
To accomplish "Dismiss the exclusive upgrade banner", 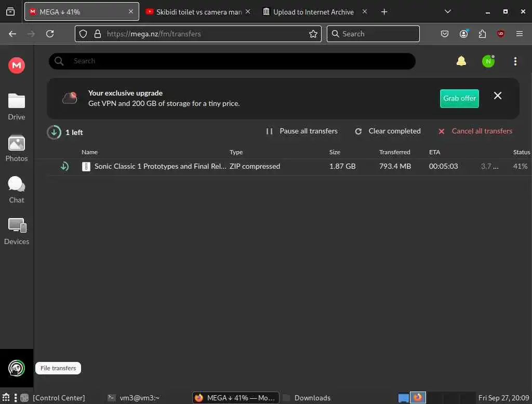I will tap(497, 96).
